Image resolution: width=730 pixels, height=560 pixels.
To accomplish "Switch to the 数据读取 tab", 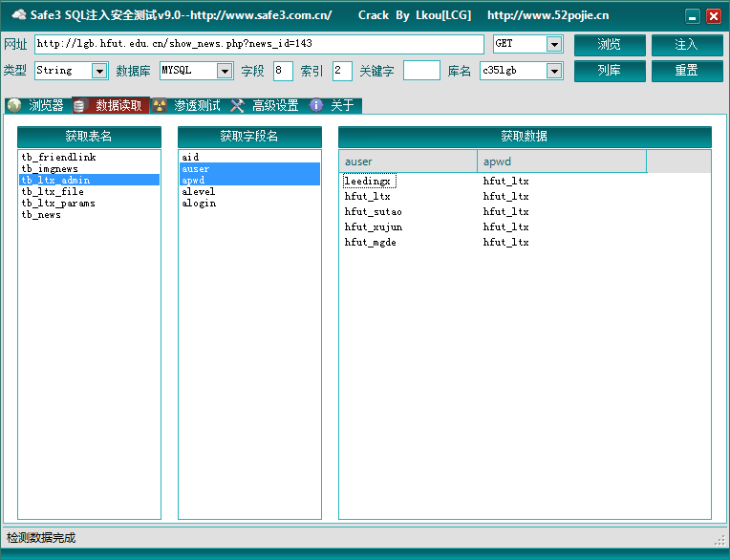I will [111, 106].
